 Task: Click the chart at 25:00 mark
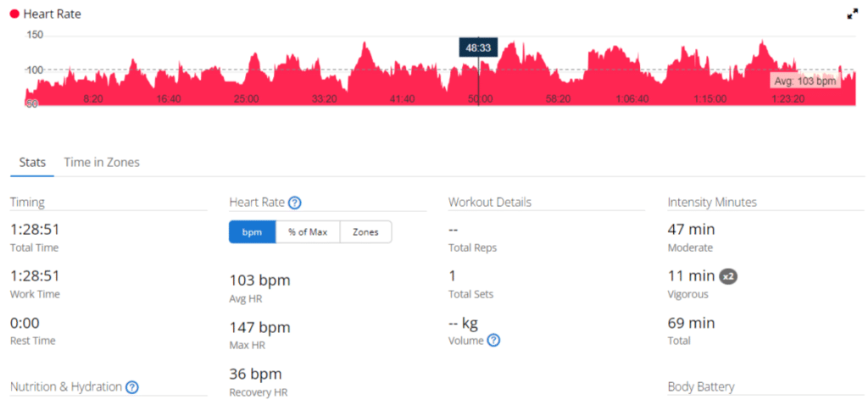pos(246,99)
